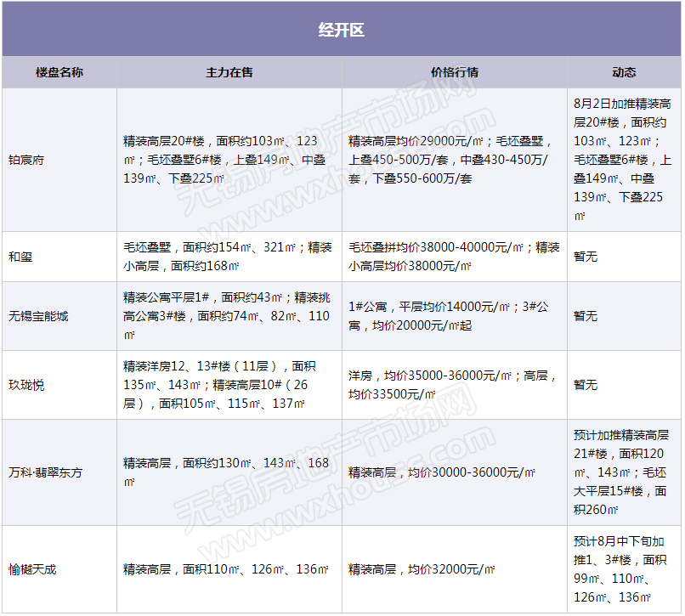Click the 动态 column header
This screenshot has width=685, height=616.
pyautogui.click(x=624, y=72)
